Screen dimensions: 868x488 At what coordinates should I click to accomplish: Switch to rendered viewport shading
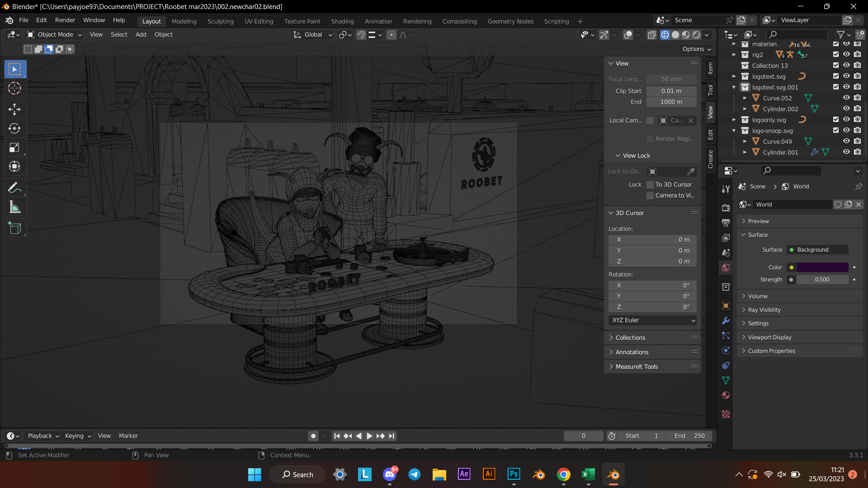pos(697,35)
